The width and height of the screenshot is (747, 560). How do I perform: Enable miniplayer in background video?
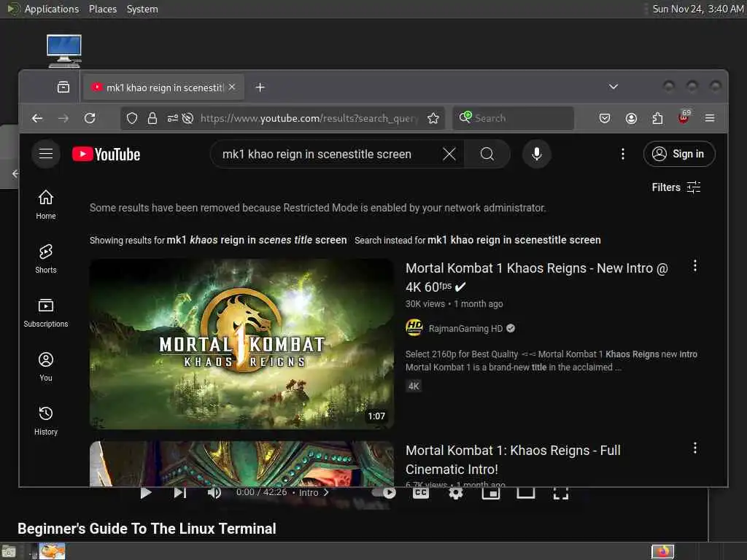[491, 494]
